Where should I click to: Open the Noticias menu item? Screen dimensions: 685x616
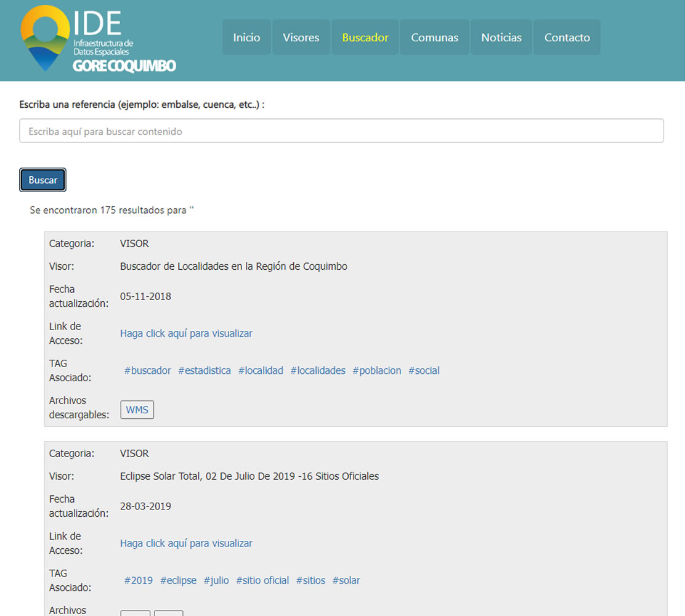pyautogui.click(x=501, y=38)
